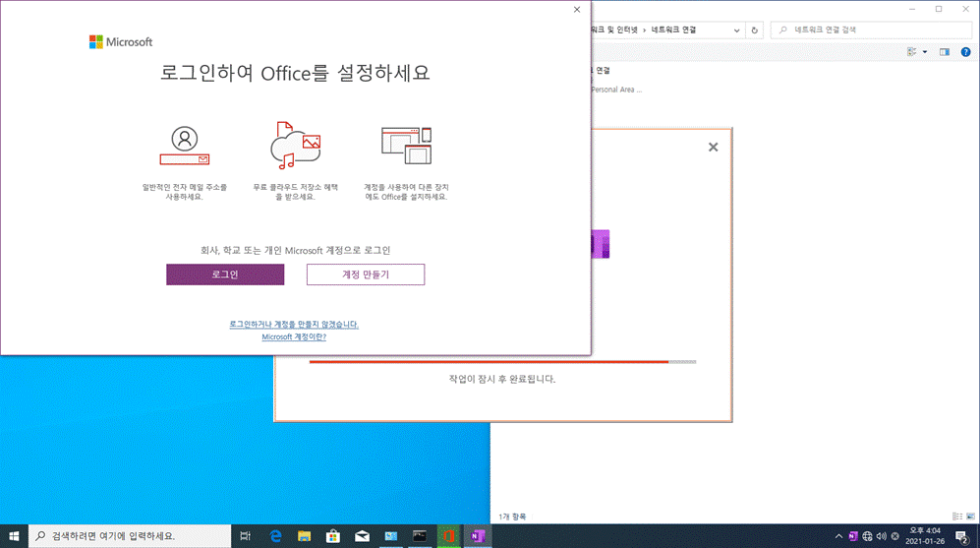Click the '1개 항목' status bar text
This screenshot has width=980, height=548.
[512, 517]
